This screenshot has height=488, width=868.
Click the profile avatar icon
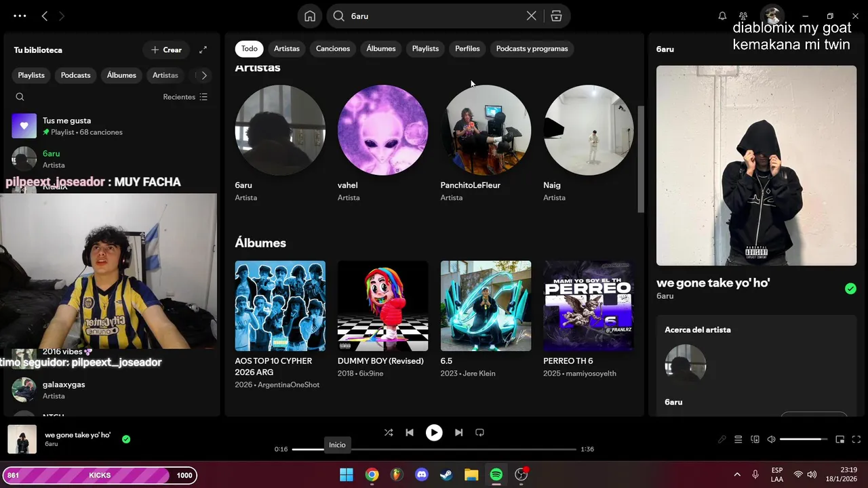coord(772,16)
